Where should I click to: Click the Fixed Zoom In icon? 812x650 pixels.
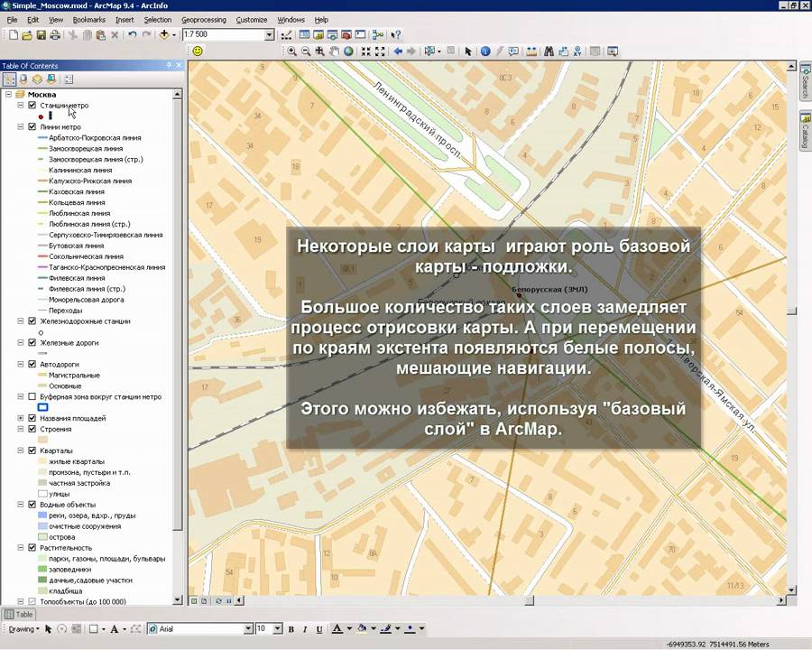tap(366, 51)
